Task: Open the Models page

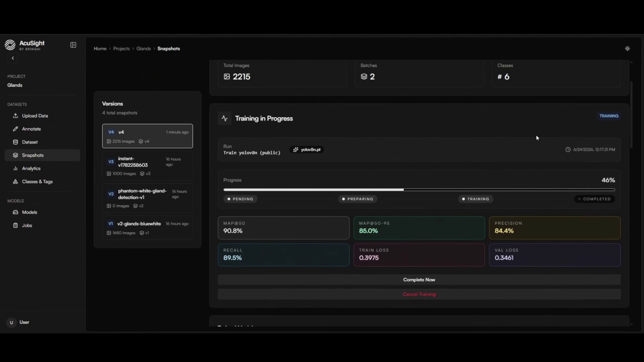Action: click(42, 212)
